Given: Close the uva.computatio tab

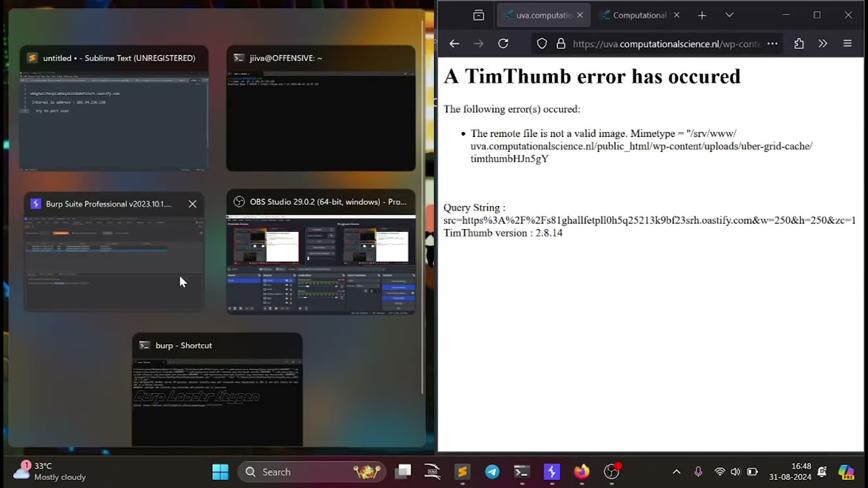Looking at the screenshot, I should click(580, 15).
